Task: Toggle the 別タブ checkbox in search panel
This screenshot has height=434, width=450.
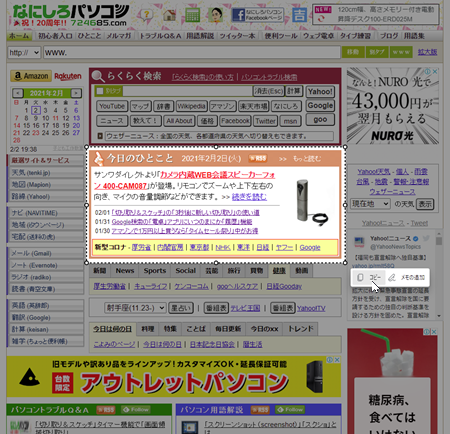Action: pos(100,91)
